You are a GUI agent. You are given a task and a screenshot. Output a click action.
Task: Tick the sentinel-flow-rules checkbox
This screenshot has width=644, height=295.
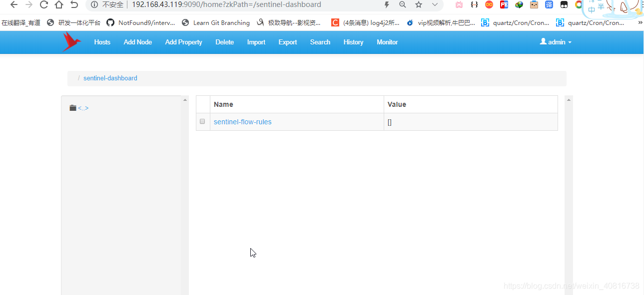202,121
